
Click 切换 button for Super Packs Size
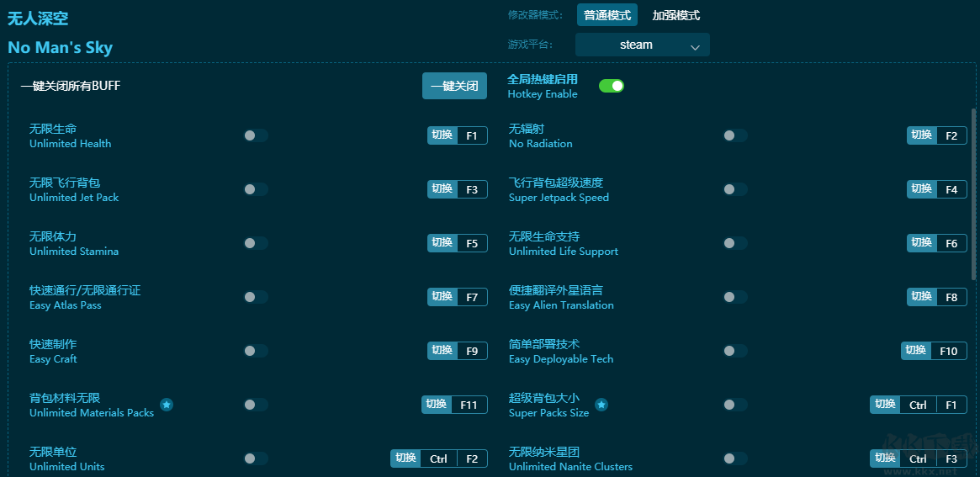click(x=885, y=405)
